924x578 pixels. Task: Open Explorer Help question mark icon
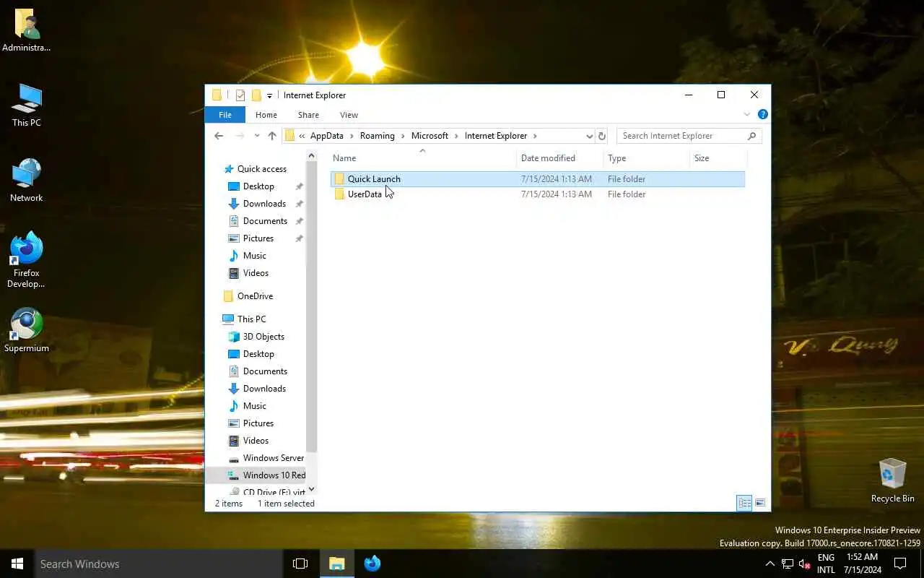click(762, 114)
